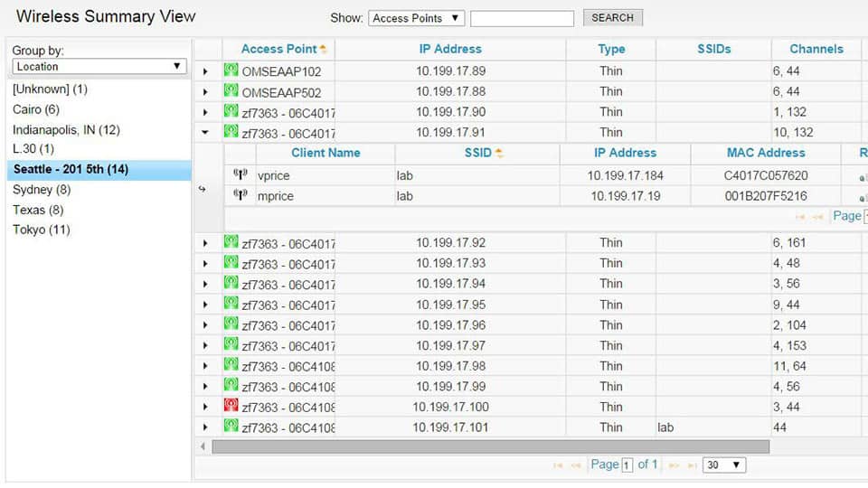
Task: Click status icon for AP 10.199.17.96
Action: [x=231, y=324]
